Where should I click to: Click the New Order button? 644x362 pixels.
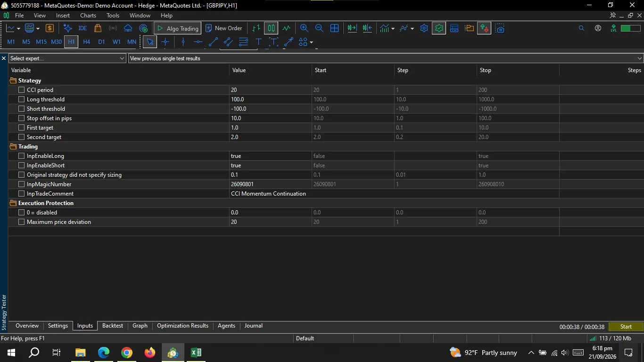click(223, 28)
